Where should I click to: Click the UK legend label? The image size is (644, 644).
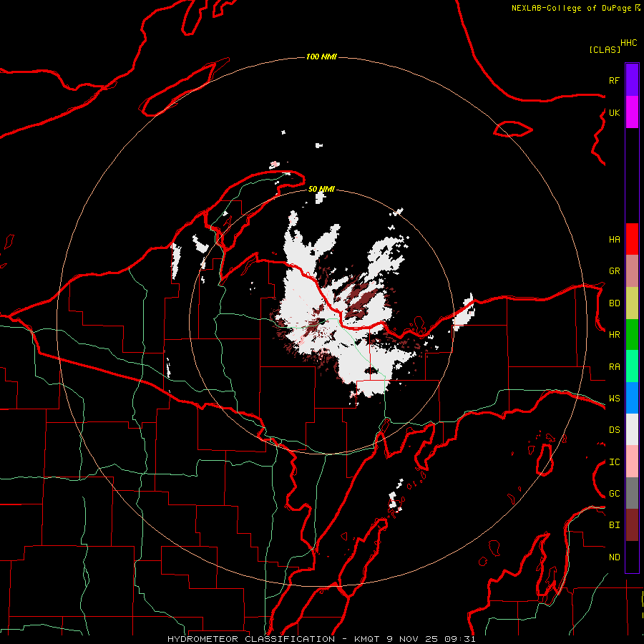[x=614, y=112]
